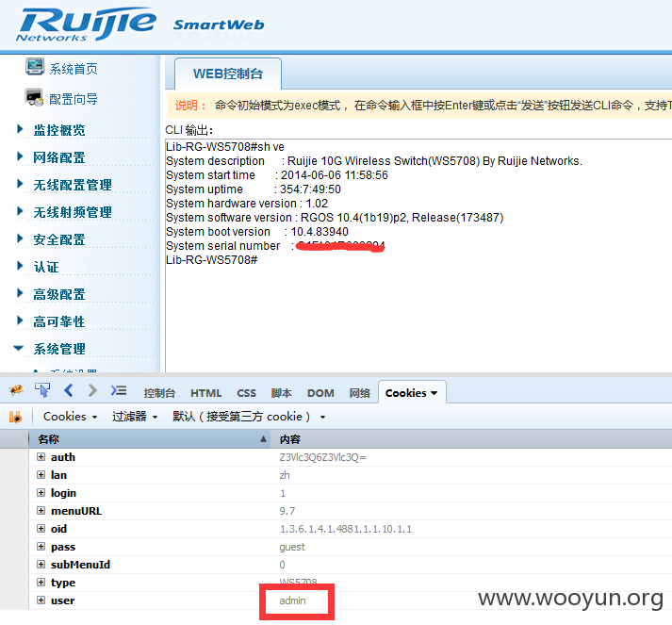Viewport: 672px width, 625px height.
Task: Click the System software version line
Action: coord(335,218)
